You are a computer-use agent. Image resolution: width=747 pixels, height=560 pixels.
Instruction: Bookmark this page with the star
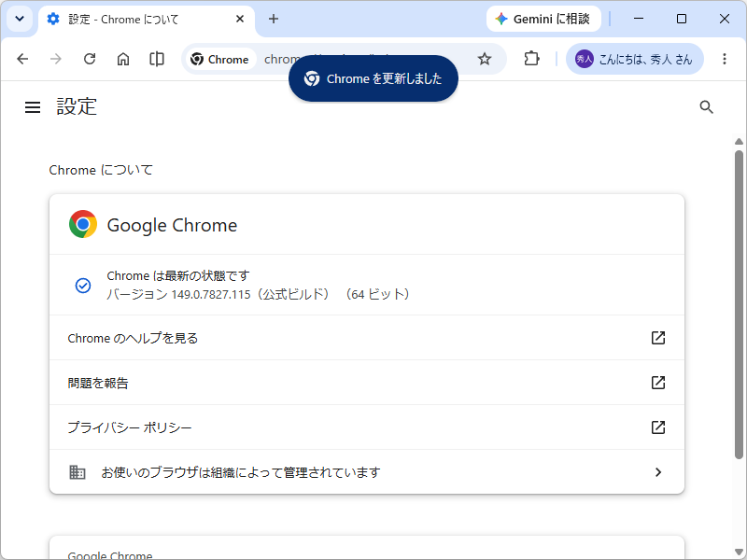[485, 59]
